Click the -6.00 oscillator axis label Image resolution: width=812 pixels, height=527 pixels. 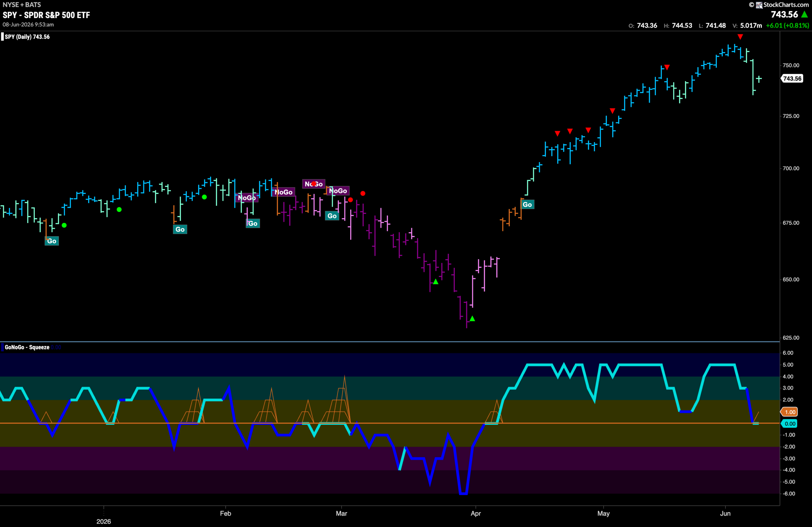point(789,494)
